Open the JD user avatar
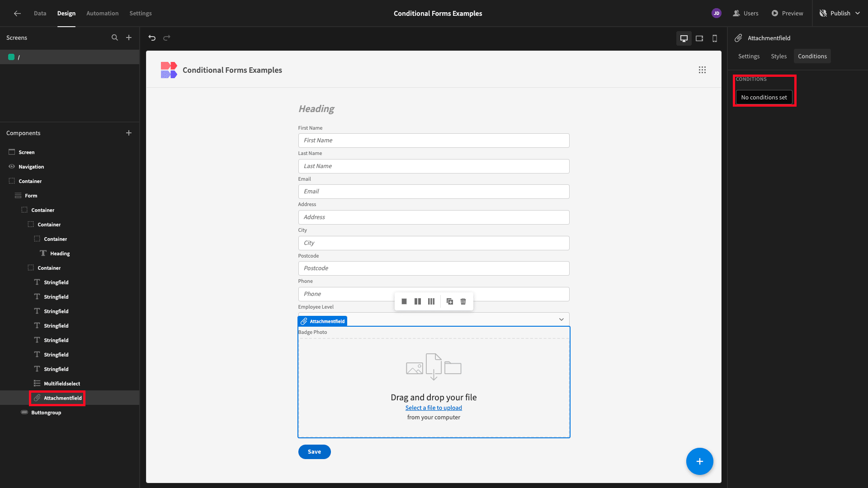Image resolution: width=868 pixels, height=488 pixels. (717, 13)
